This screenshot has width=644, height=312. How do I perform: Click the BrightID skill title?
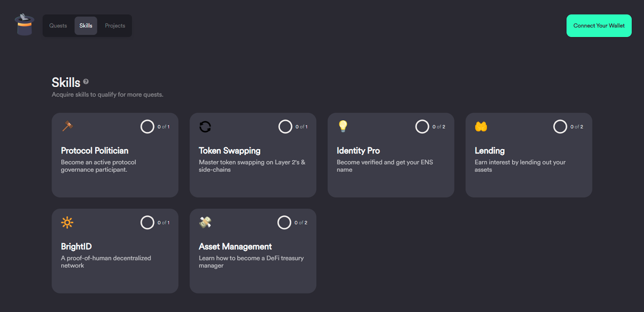click(76, 247)
